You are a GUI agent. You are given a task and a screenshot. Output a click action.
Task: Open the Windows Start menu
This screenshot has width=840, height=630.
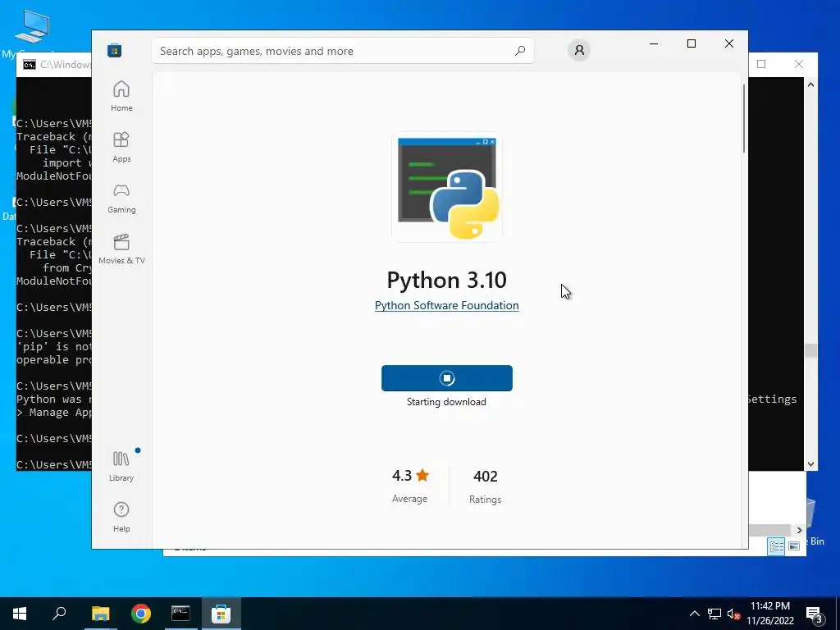tap(20, 614)
